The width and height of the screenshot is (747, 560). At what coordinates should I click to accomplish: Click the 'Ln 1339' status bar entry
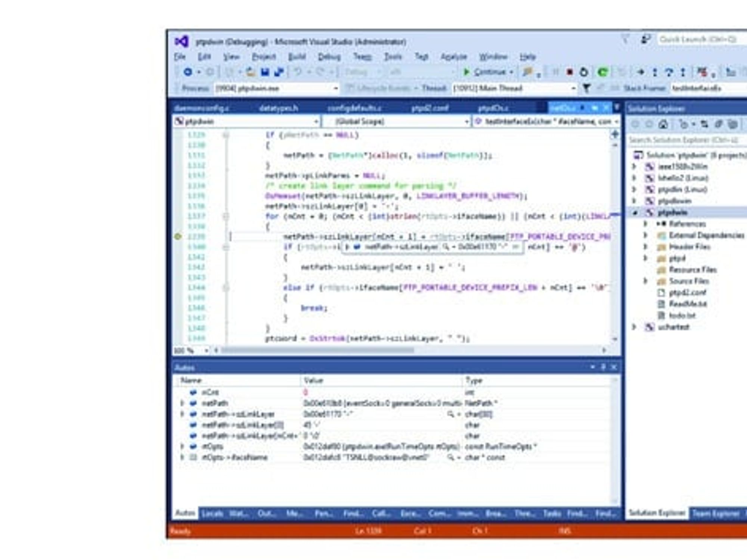[x=368, y=531]
